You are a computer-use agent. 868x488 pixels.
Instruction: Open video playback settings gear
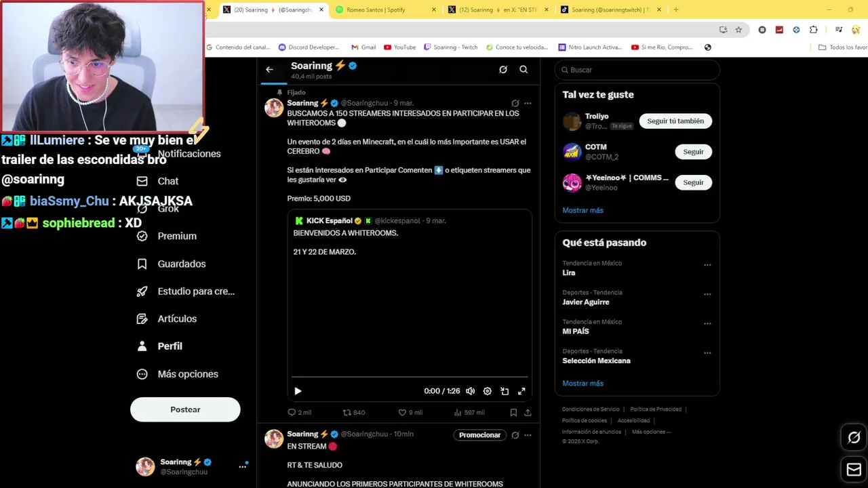point(487,391)
